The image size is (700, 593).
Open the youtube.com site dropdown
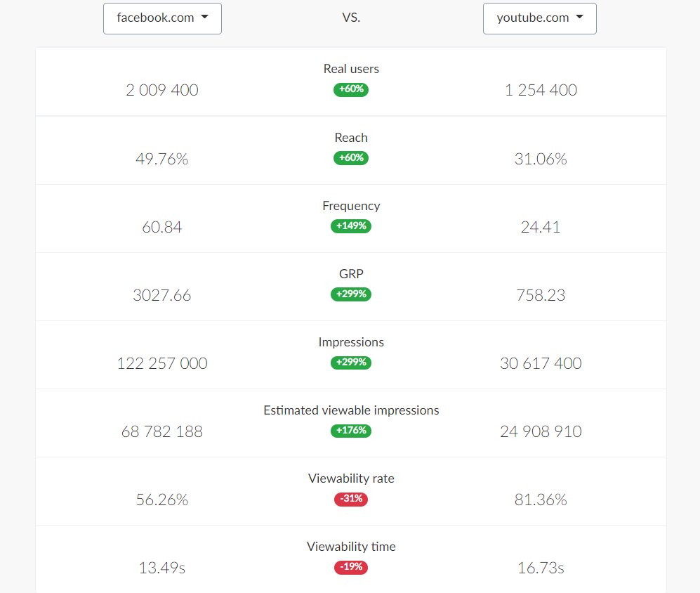tap(540, 18)
